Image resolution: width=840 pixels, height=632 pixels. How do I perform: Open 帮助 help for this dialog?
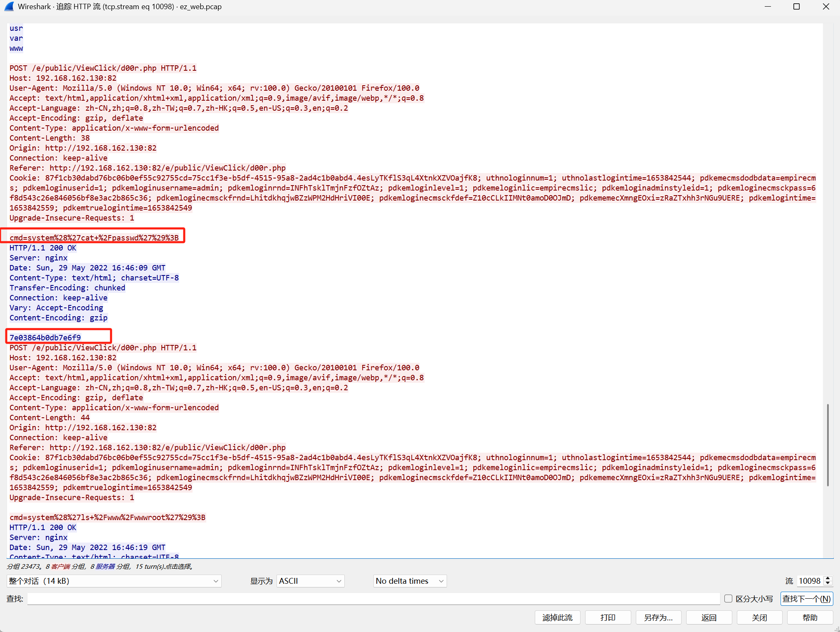click(x=810, y=617)
